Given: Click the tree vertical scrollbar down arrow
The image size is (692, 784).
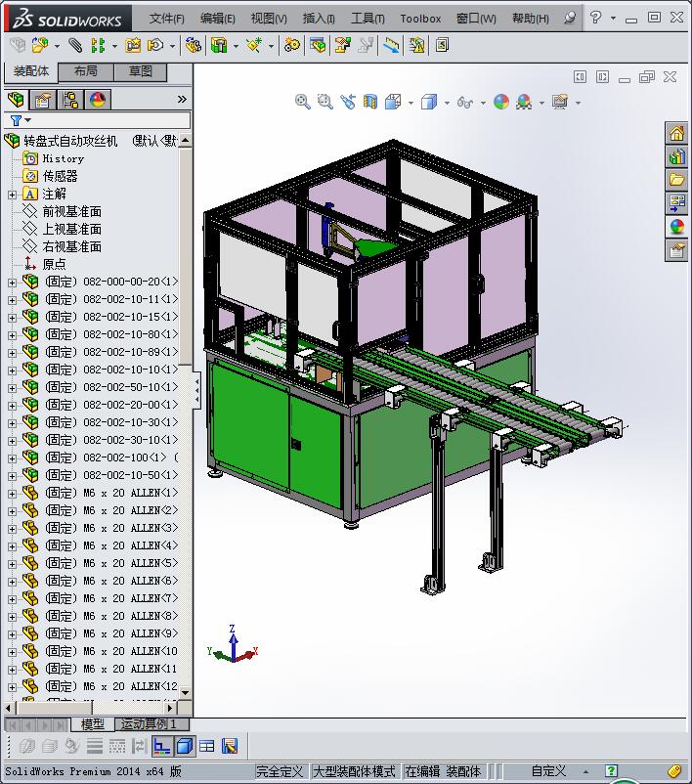Looking at the screenshot, I should point(186,692).
